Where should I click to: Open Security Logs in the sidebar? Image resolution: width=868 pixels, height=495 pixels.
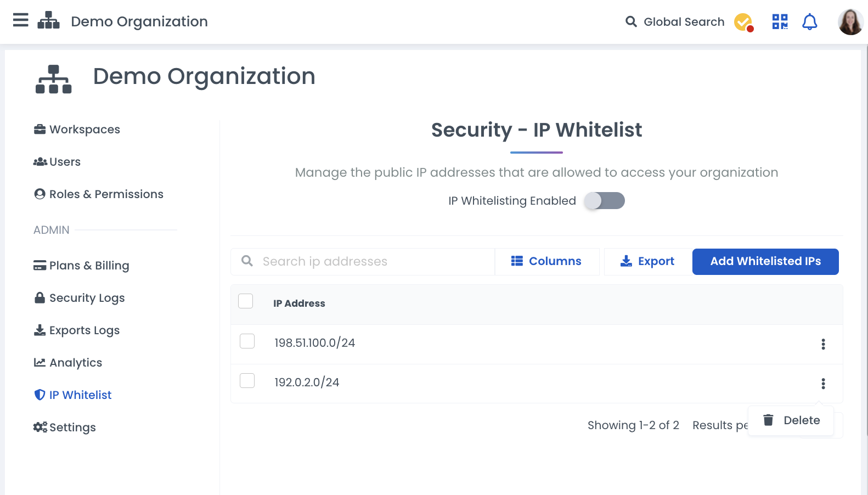(x=87, y=298)
